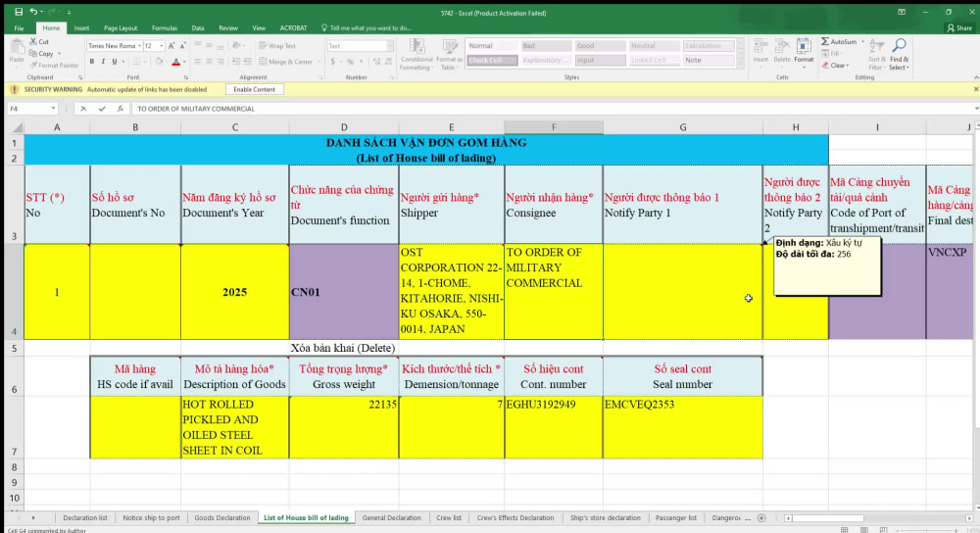The width and height of the screenshot is (980, 533).
Task: Click the Accounting dollar format icon
Action: pyautogui.click(x=333, y=62)
